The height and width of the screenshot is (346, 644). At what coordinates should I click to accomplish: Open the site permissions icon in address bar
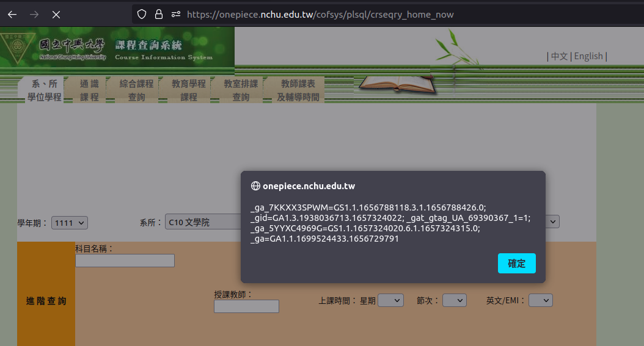pyautogui.click(x=176, y=15)
